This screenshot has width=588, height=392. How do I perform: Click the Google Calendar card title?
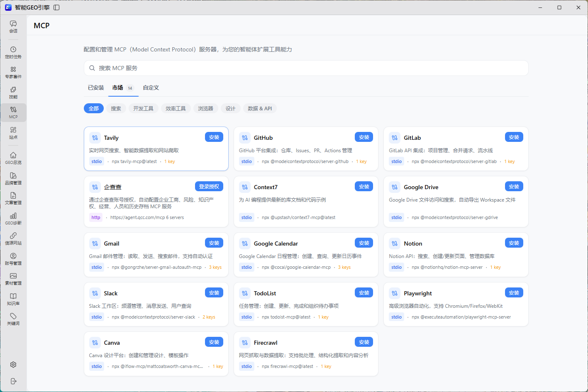coord(276,243)
